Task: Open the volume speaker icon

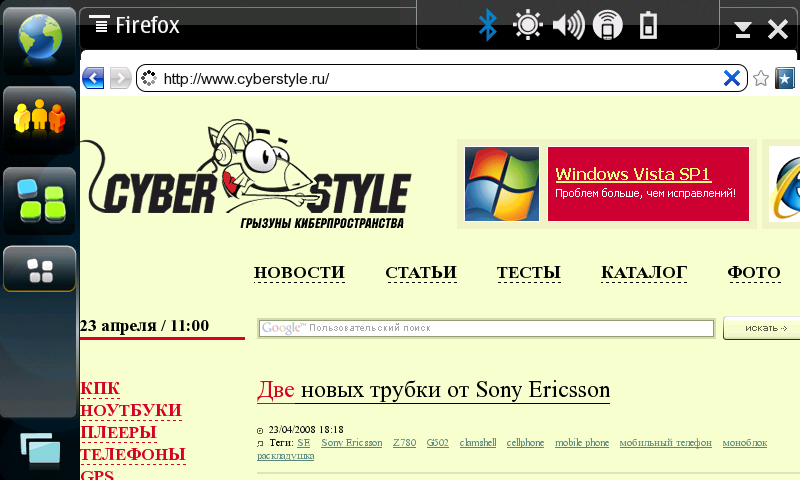Action: (x=568, y=25)
